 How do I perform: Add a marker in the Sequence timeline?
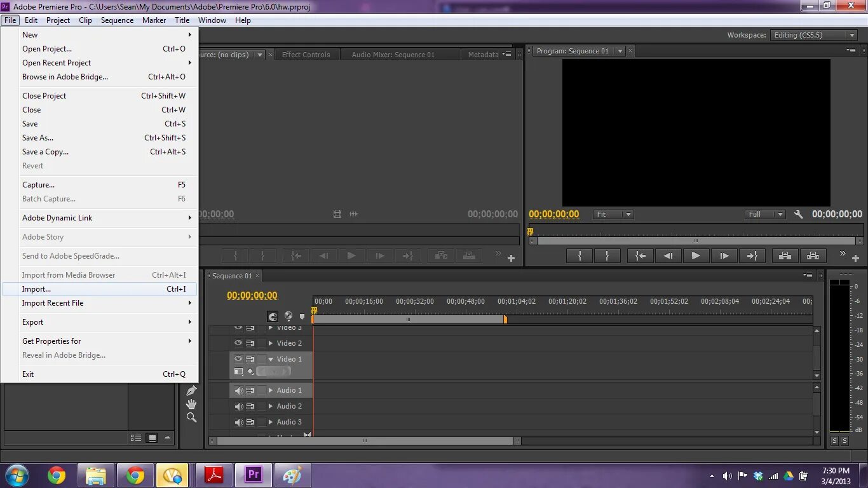[302, 316]
